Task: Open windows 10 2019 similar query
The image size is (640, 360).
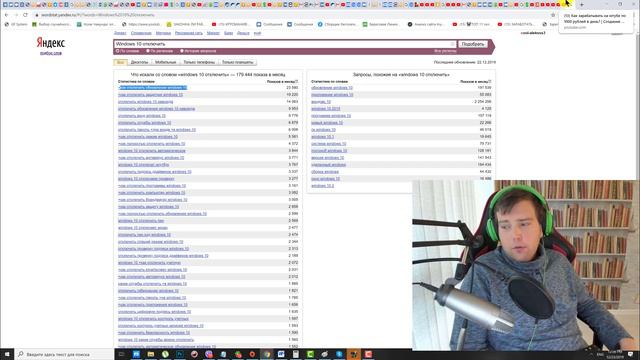Action: pyautogui.click(x=326, y=109)
